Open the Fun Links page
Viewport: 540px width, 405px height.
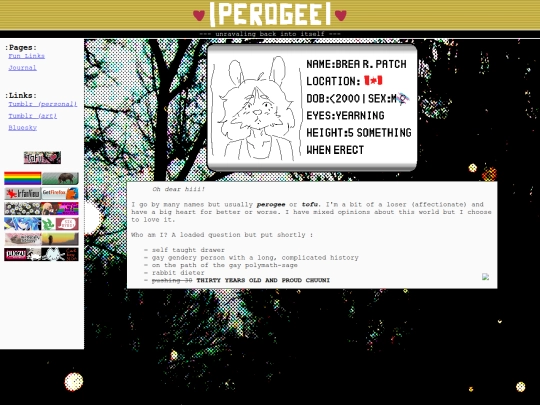(27, 56)
